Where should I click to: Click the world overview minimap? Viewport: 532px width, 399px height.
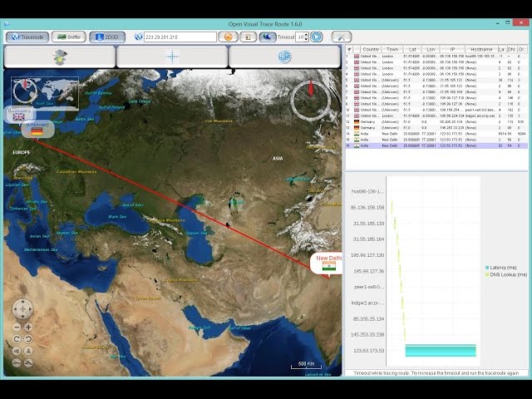[x=45, y=92]
